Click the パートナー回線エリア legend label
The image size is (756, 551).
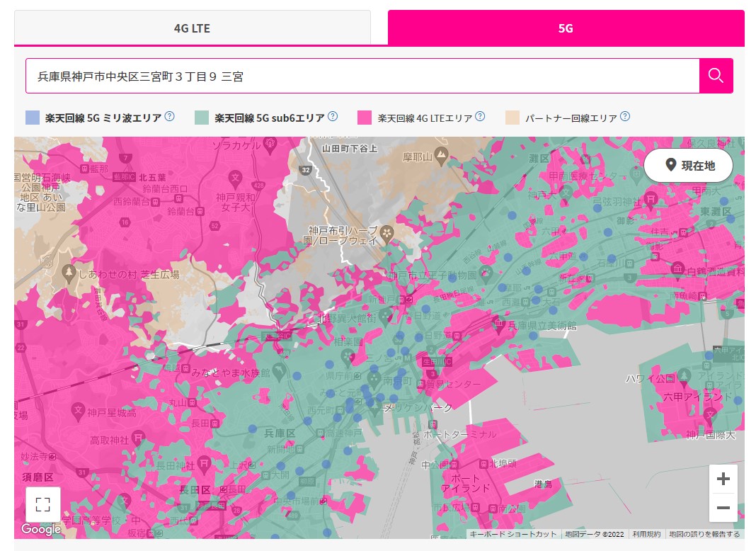571,118
